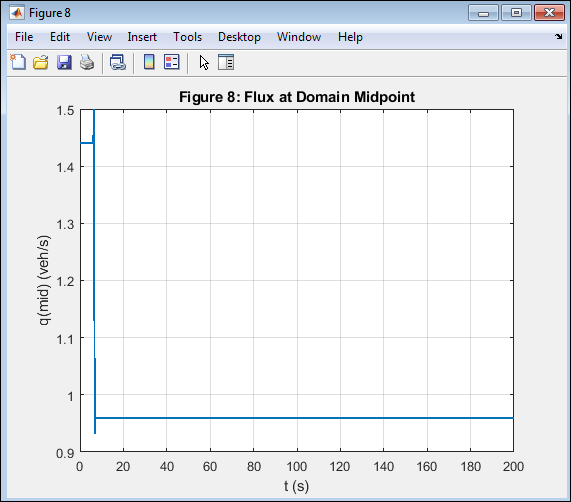Open the Insert menu
This screenshot has width=571, height=502.
[142, 37]
